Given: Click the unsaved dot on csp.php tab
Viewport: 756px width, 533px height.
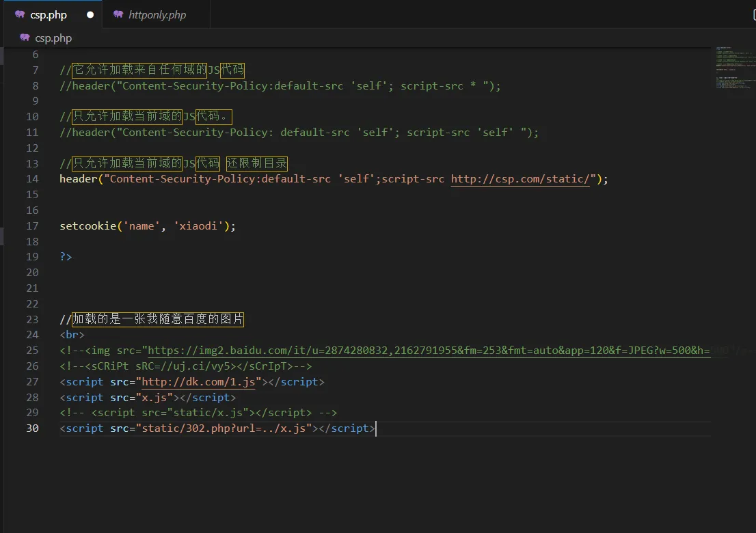Looking at the screenshot, I should [90, 15].
